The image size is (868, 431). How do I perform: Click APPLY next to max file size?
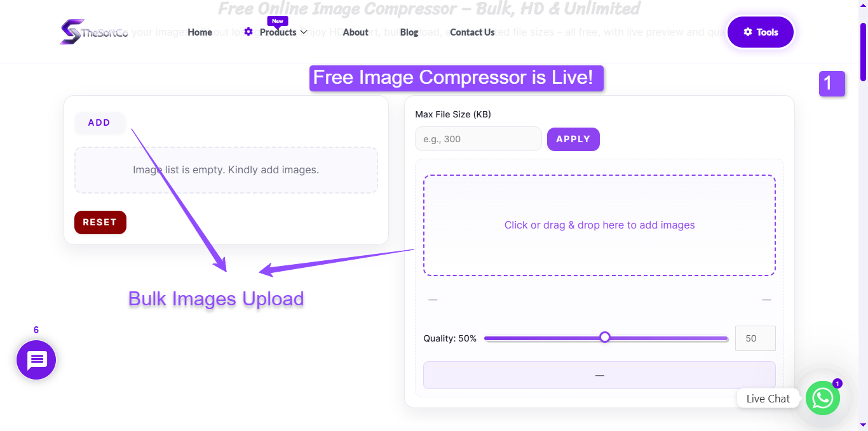tap(573, 138)
